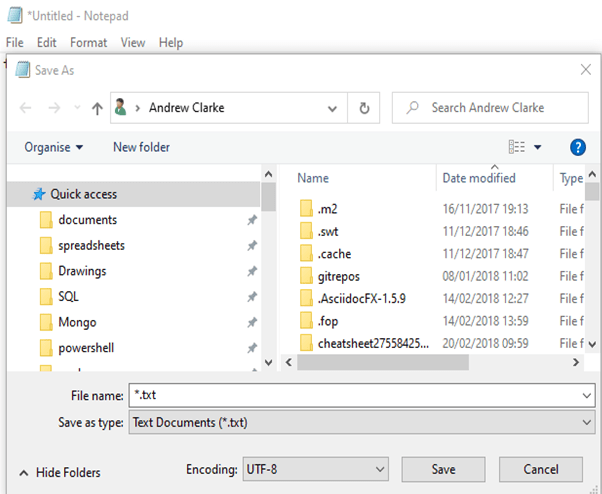Click the pin icon beside Drawings
602x494 pixels.
[x=252, y=271]
